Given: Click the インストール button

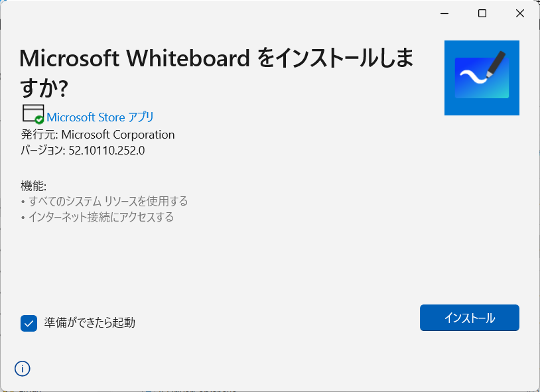Looking at the screenshot, I should point(470,318).
